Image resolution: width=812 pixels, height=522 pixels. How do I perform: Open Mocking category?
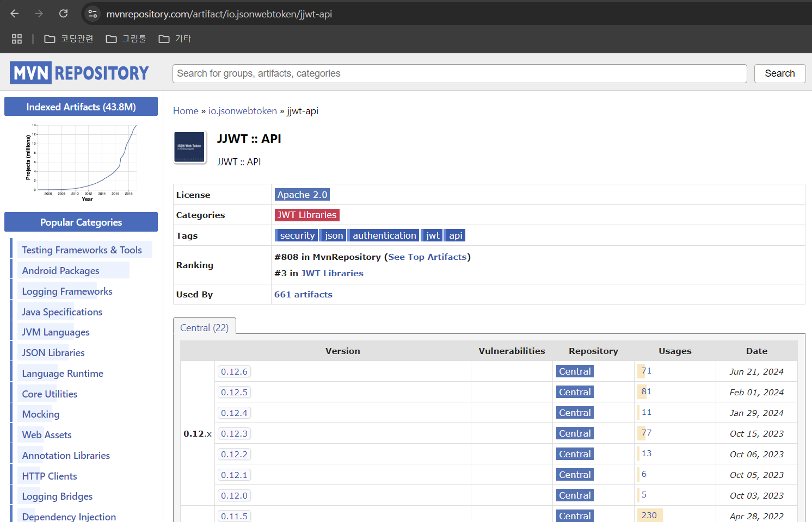click(x=41, y=414)
